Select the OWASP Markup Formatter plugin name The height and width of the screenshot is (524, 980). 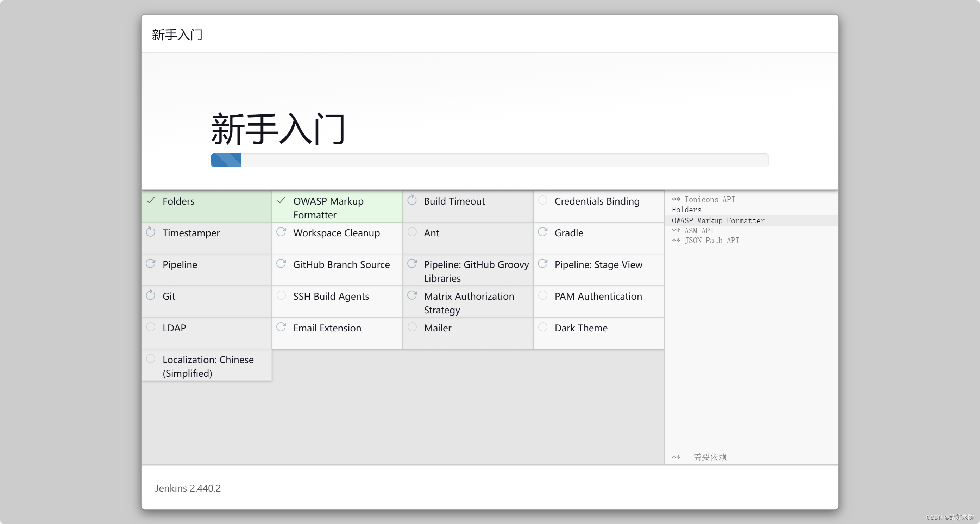(328, 208)
